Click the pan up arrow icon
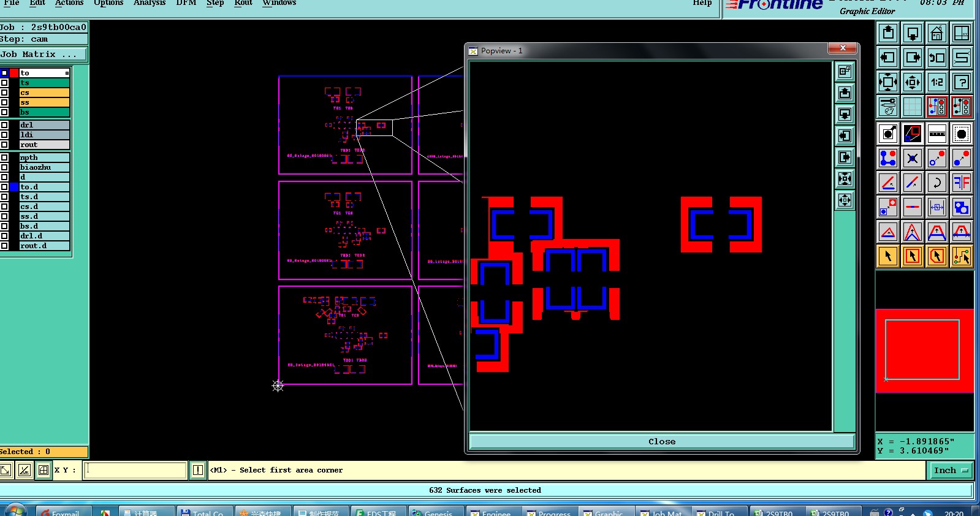The width and height of the screenshot is (980, 516). pos(888,33)
